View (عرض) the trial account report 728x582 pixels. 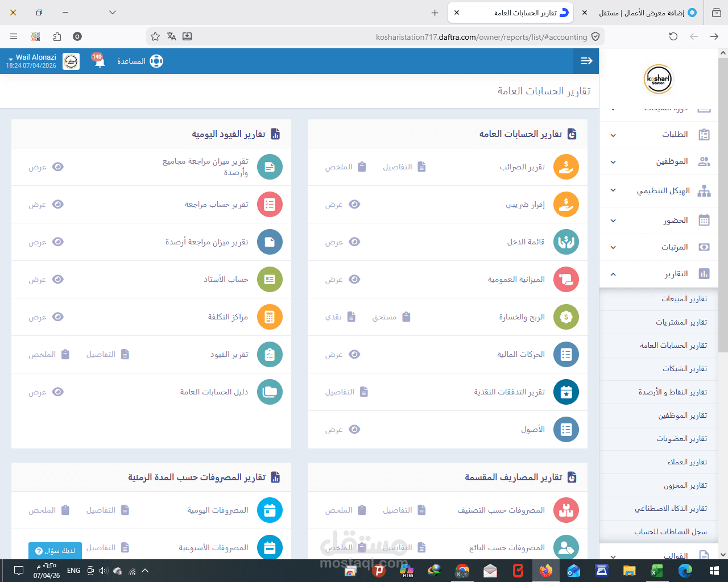46,205
